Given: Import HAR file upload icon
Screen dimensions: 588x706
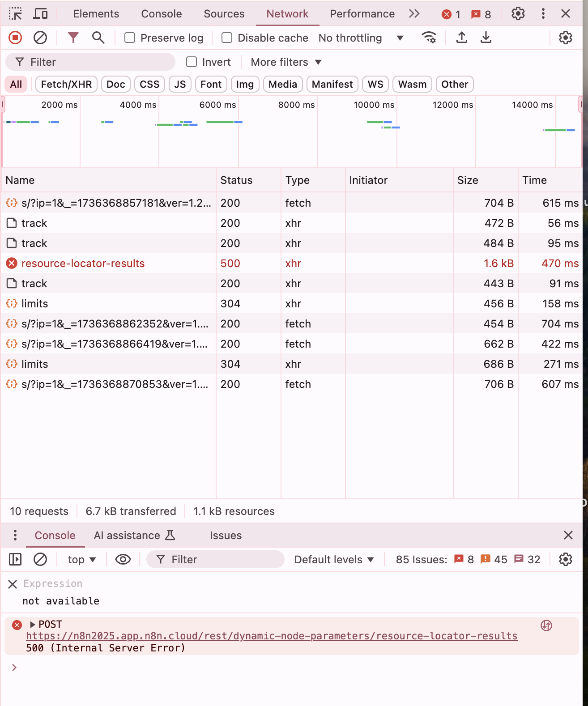Looking at the screenshot, I should [462, 38].
